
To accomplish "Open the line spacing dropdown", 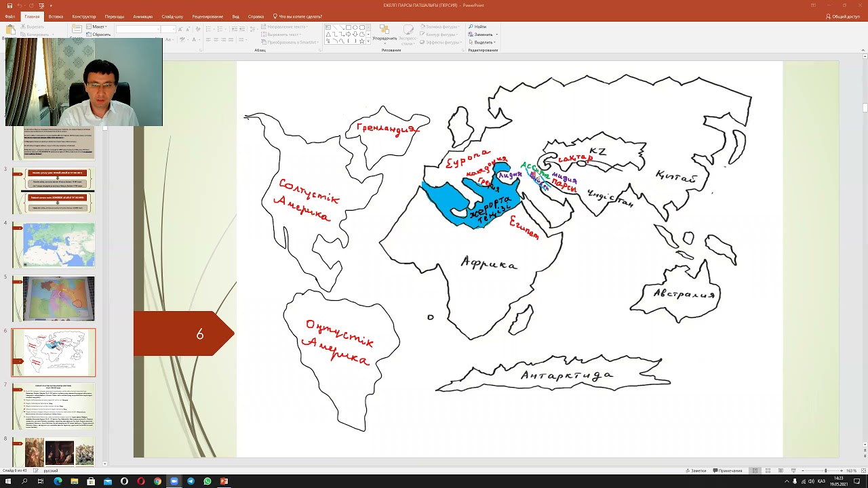I will (x=254, y=30).
